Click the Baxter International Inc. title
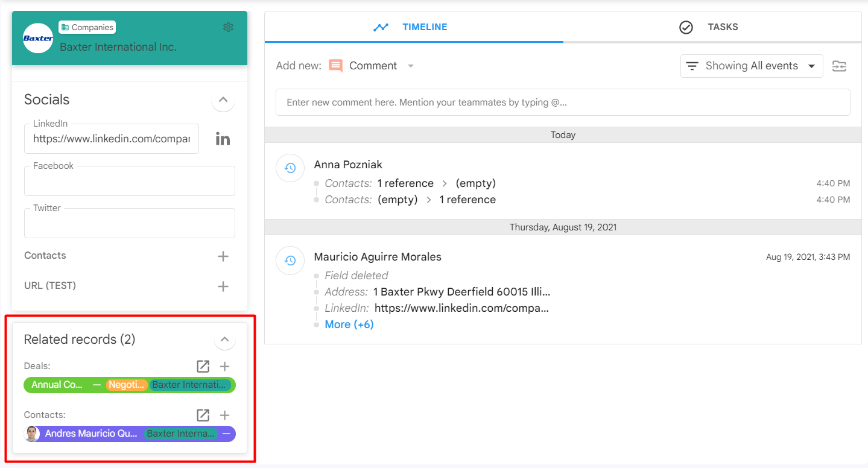Viewport: 868px width, 468px height. (x=118, y=46)
